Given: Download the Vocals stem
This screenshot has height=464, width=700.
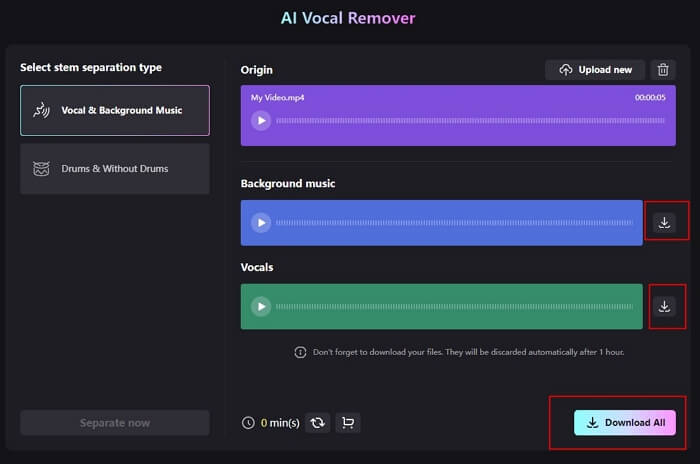Looking at the screenshot, I should pos(664,306).
